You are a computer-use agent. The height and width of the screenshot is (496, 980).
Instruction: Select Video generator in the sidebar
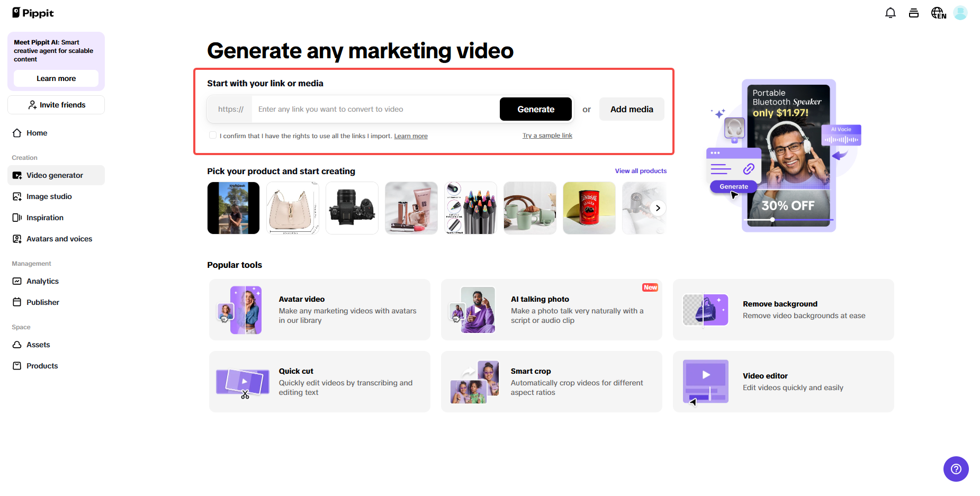coord(55,175)
